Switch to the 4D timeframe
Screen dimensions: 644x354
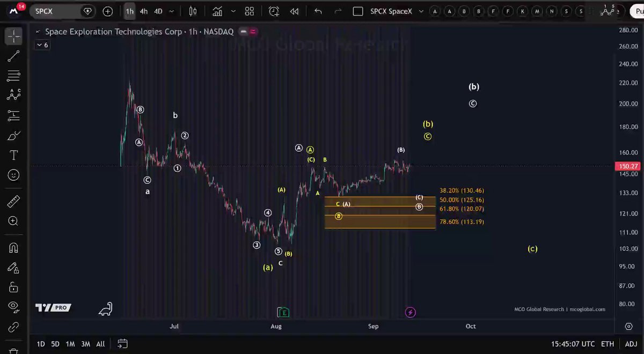[x=158, y=11]
